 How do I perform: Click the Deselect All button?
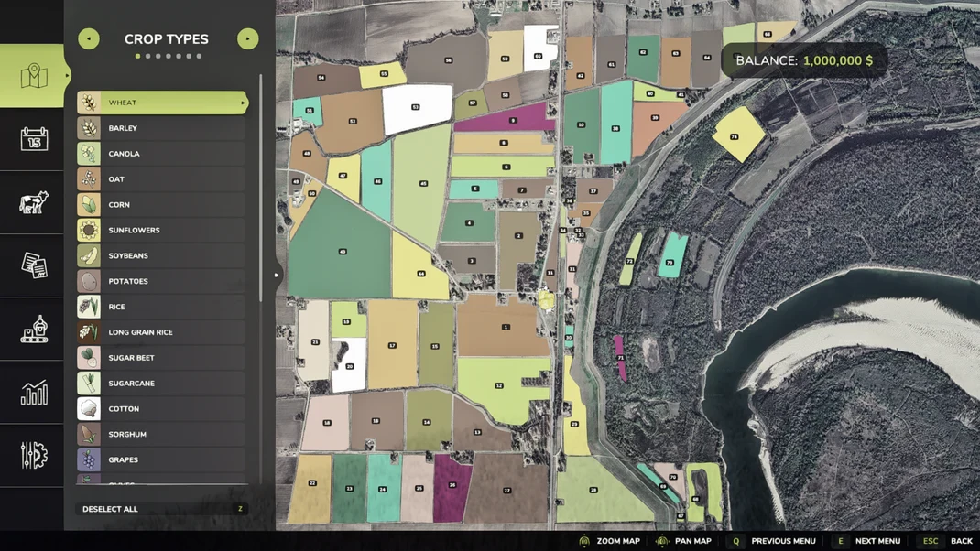coord(161,509)
